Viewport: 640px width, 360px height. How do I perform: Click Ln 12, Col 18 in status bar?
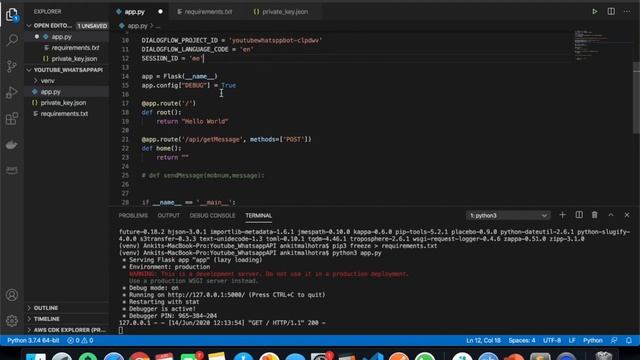pyautogui.click(x=483, y=340)
